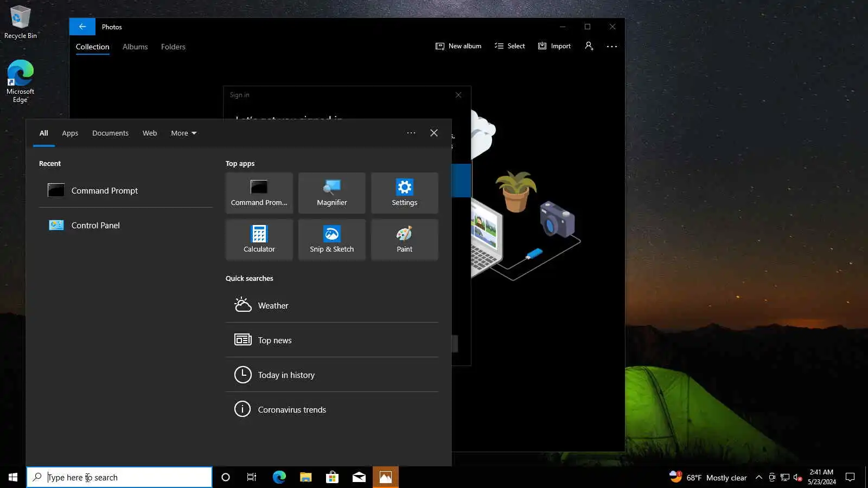This screenshot has width=868, height=488.
Task: Open the Action Center notifications
Action: click(x=850, y=477)
